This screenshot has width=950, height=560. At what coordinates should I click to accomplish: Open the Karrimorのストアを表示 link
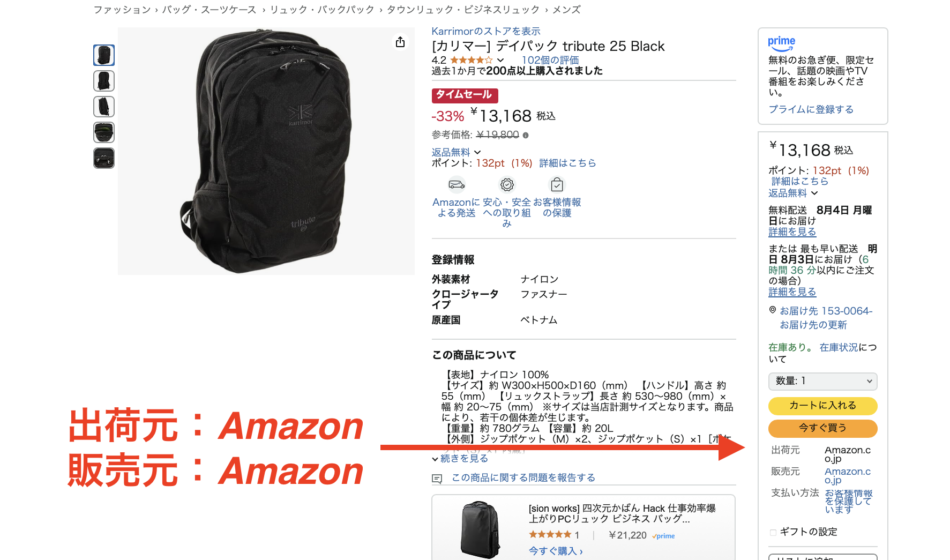click(x=486, y=31)
